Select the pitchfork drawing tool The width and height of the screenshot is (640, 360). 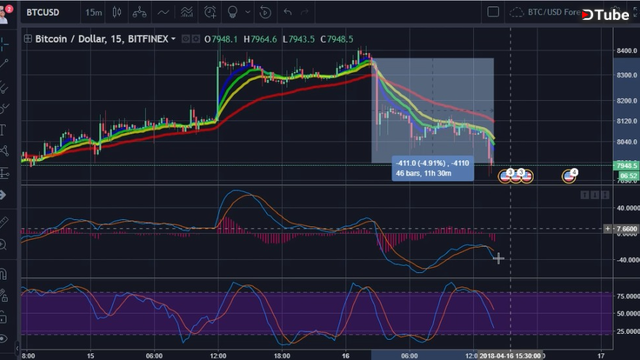click(x=4, y=87)
